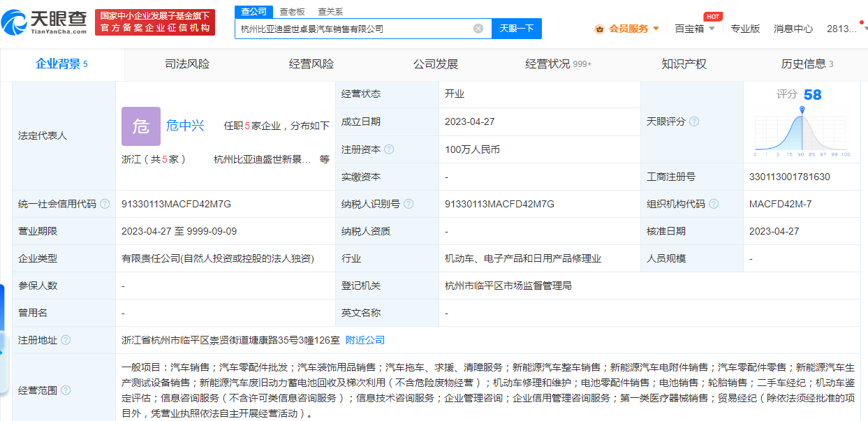
Task: Click organization code MACFD42M-7
Action: point(781,204)
